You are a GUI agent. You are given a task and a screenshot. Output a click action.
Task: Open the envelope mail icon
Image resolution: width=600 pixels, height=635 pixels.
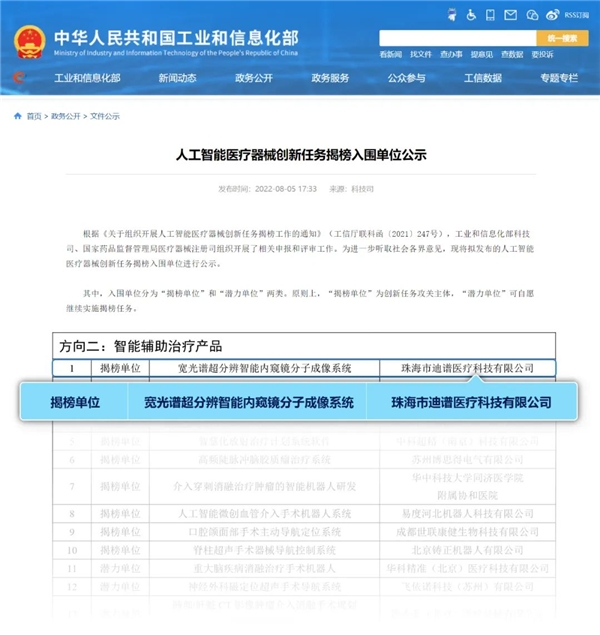[x=510, y=15]
